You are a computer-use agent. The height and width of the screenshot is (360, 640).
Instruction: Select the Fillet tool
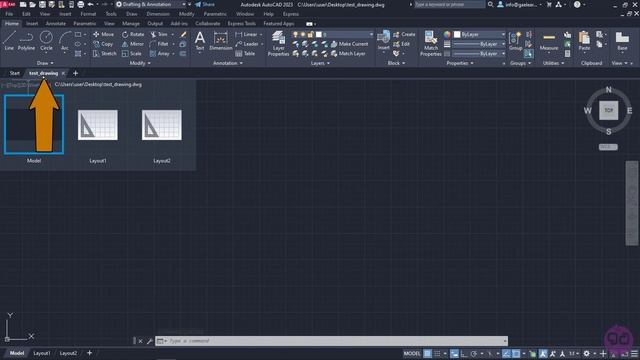coord(159,44)
